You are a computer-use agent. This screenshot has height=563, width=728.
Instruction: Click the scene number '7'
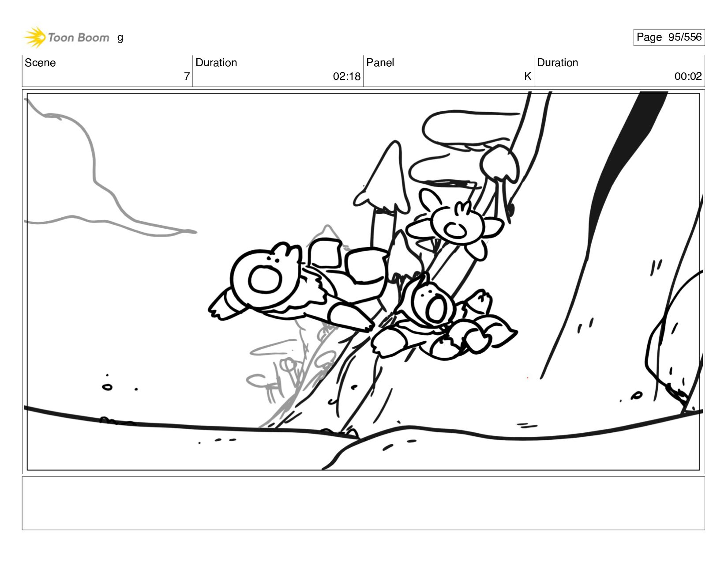(187, 76)
